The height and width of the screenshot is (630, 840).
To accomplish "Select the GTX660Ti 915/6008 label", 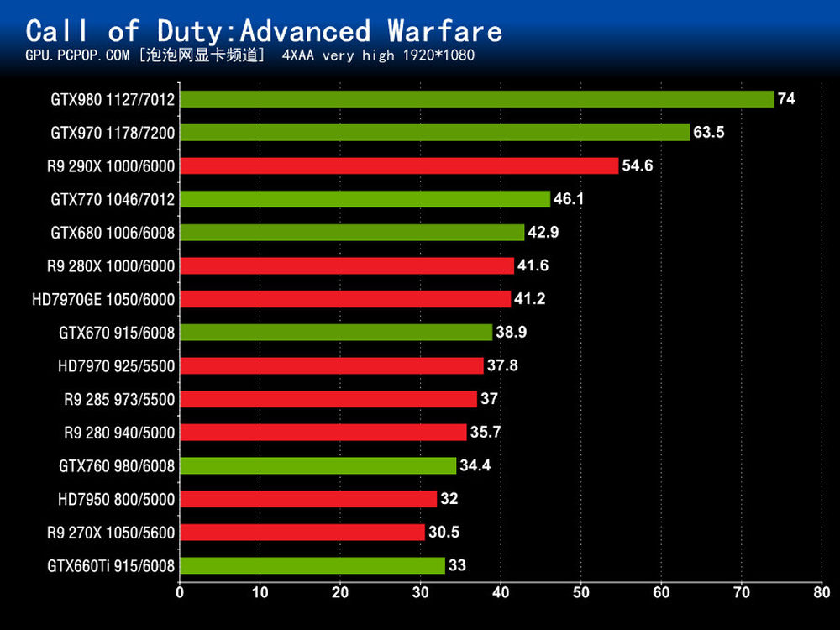I will 111,565.
